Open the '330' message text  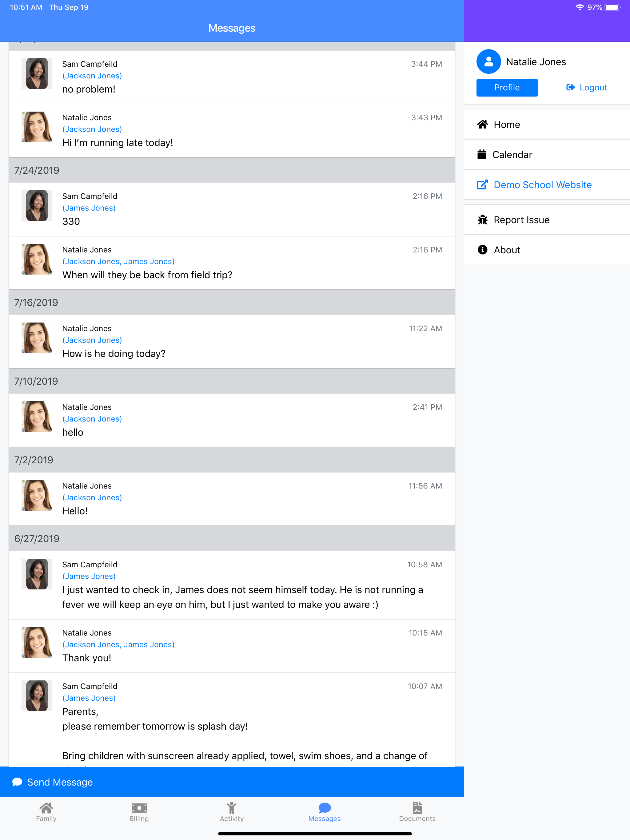(71, 221)
